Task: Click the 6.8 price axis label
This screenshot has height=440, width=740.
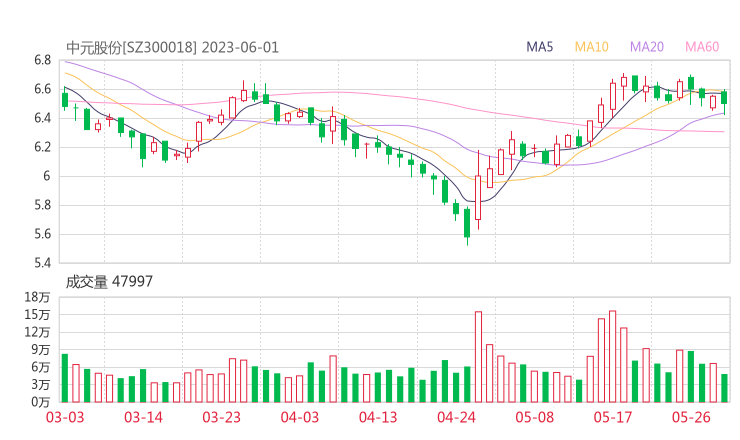Action: tap(42, 60)
